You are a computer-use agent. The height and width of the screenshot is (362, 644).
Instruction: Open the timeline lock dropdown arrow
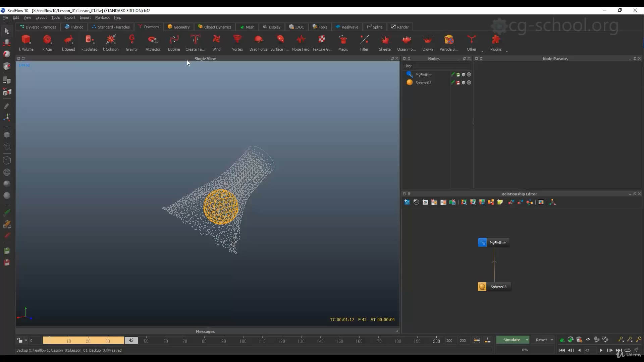tap(26, 341)
